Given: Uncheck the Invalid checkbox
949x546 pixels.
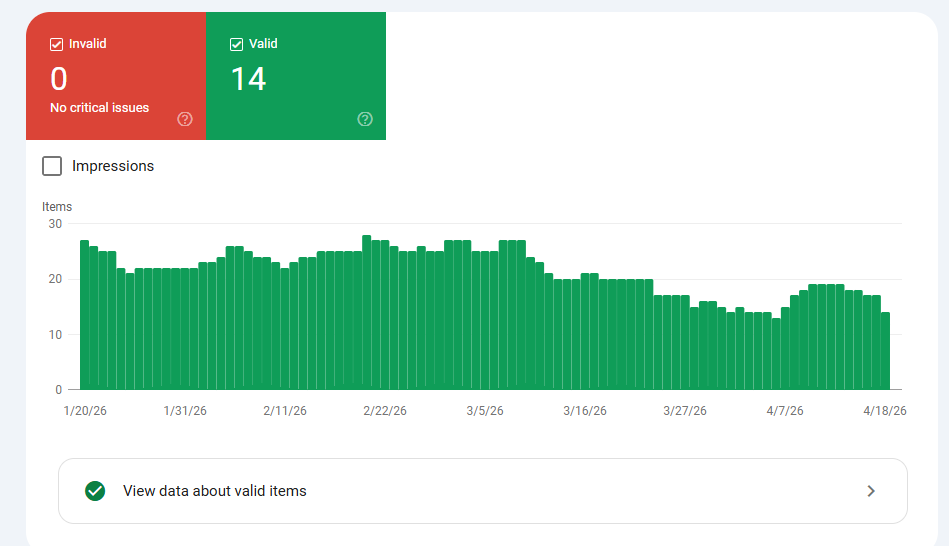Looking at the screenshot, I should coord(57,44).
